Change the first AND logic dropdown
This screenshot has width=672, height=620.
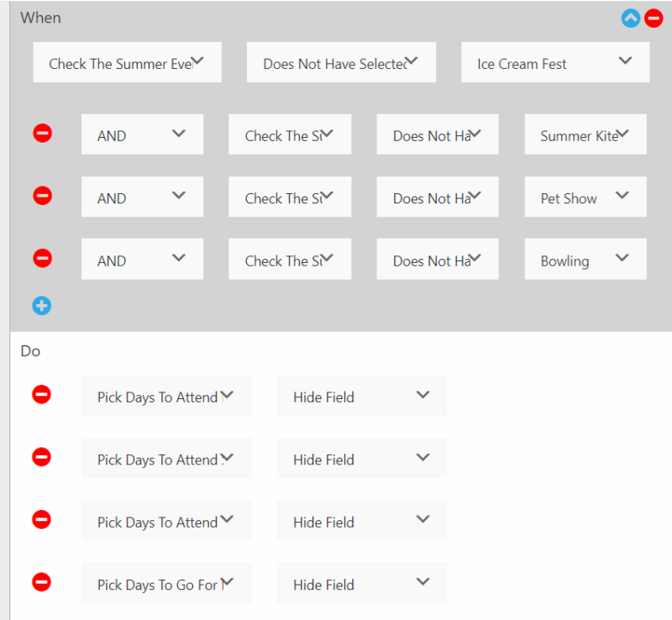click(x=142, y=134)
